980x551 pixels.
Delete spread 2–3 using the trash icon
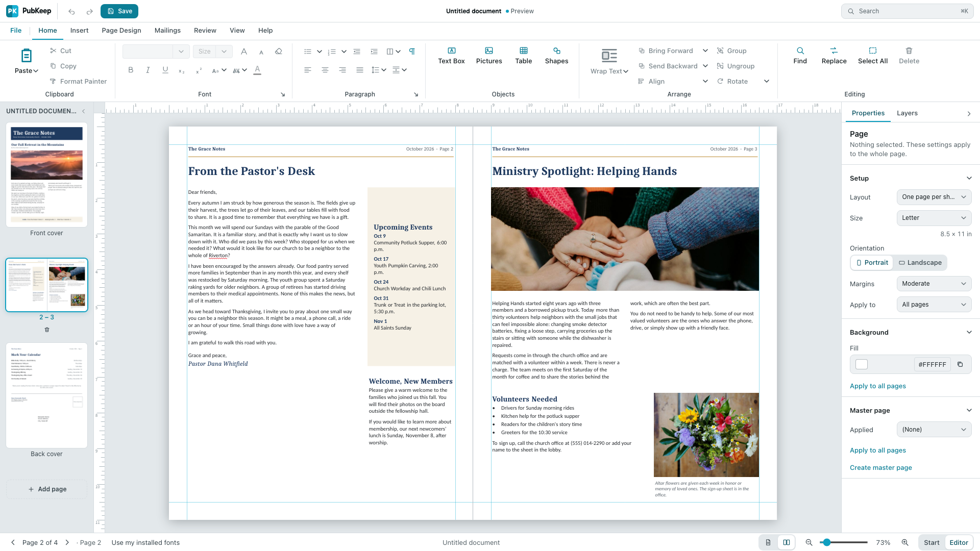tap(47, 330)
